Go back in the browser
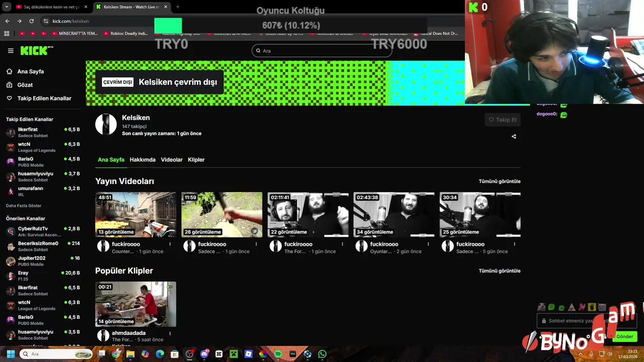The image size is (644, 362). [7, 21]
